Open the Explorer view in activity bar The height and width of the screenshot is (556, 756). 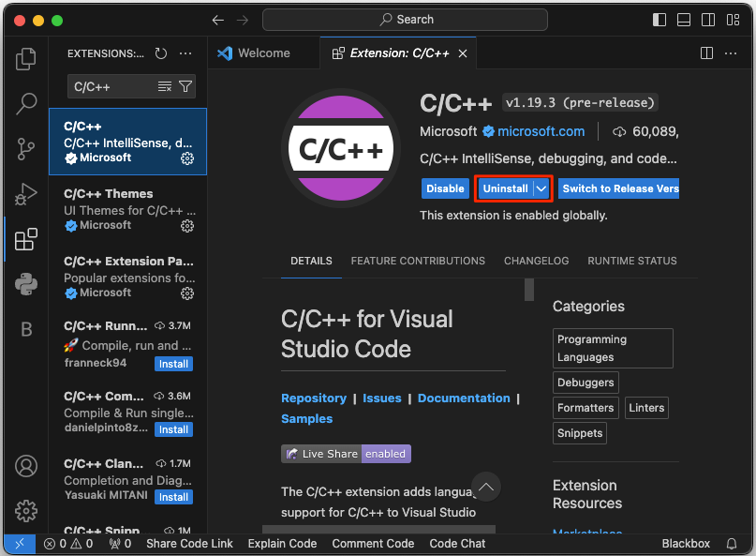[x=26, y=59]
